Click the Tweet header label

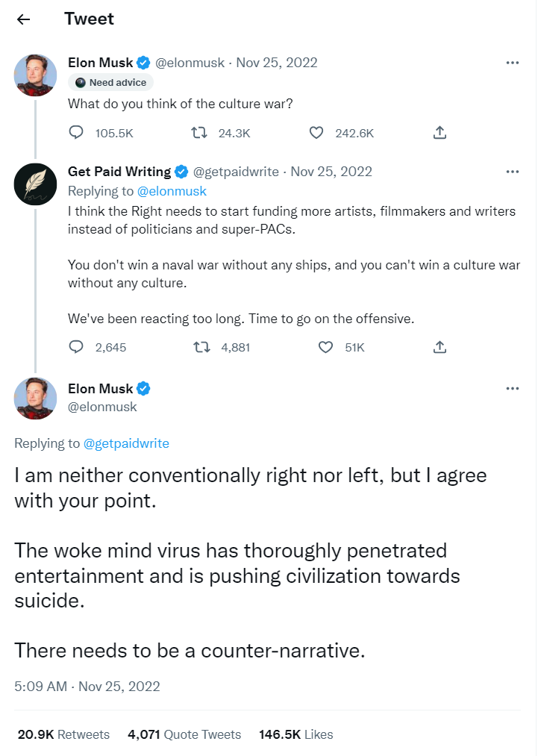click(89, 19)
